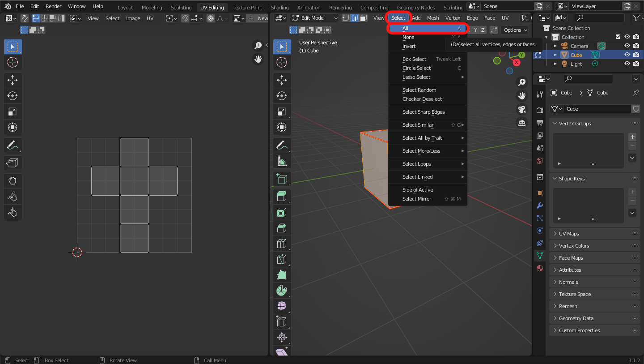Open the World properties tab

[x=540, y=161]
